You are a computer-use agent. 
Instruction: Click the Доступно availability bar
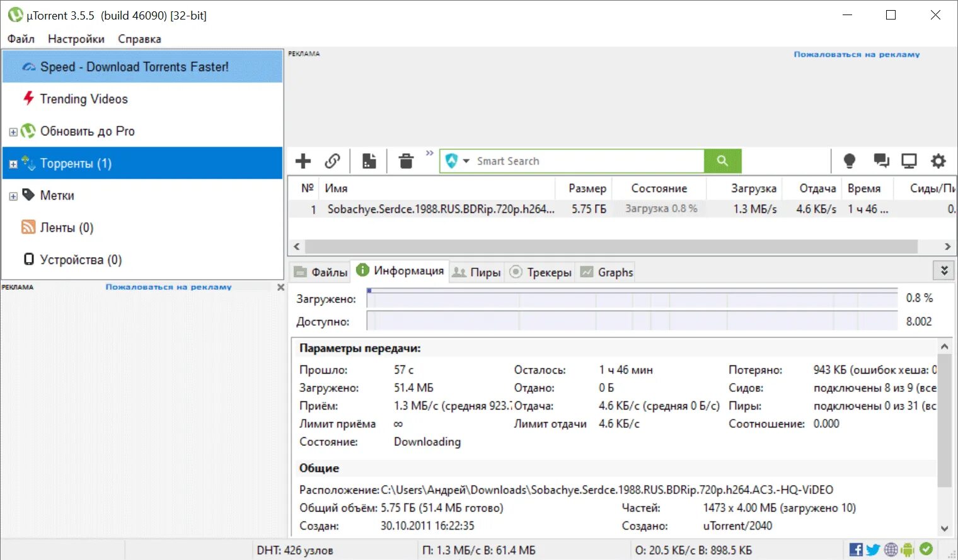632,321
